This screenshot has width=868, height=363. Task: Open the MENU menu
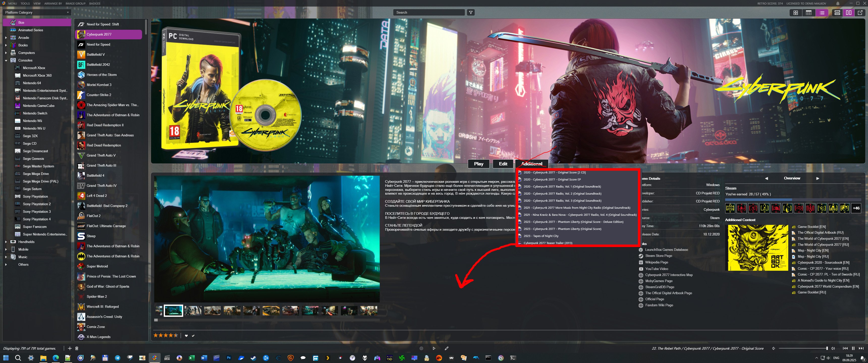[12, 3]
